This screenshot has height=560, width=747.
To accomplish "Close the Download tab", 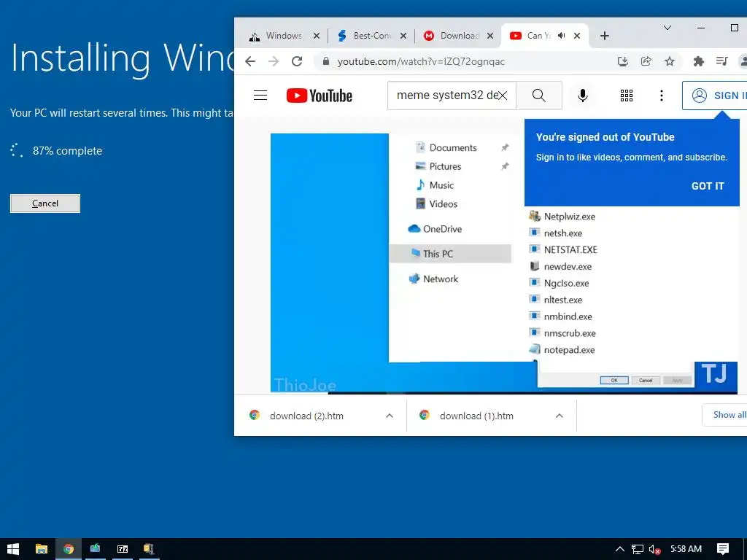I will pyautogui.click(x=489, y=36).
